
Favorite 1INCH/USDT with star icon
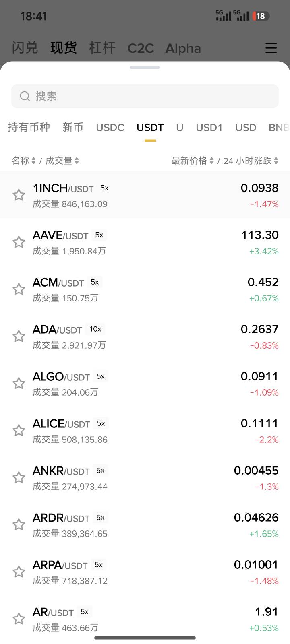(x=19, y=195)
